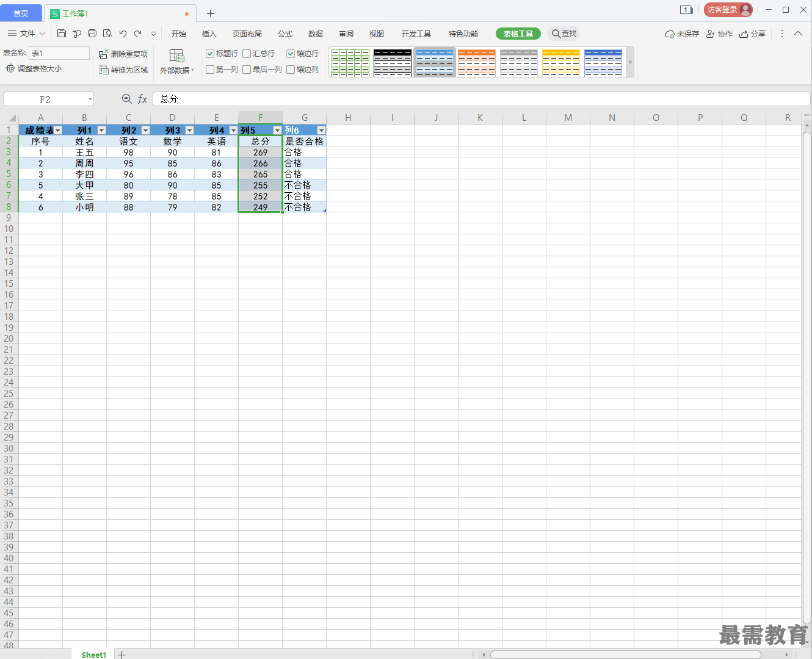Click the window count icon in title bar
Viewport: 812px width, 659px height.
click(686, 10)
